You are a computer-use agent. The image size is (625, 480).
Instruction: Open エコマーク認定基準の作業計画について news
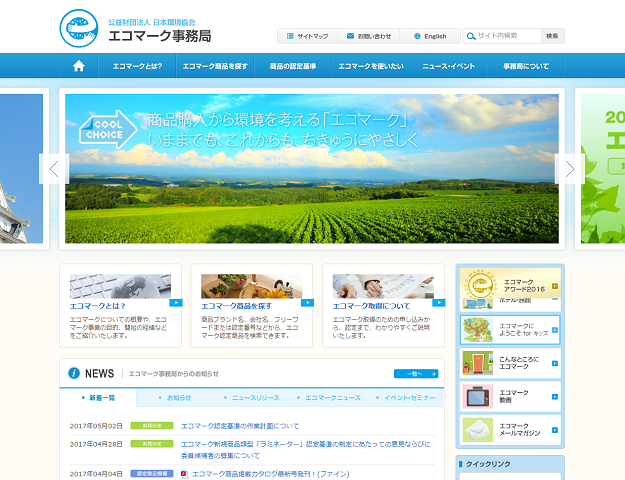[x=240, y=426]
